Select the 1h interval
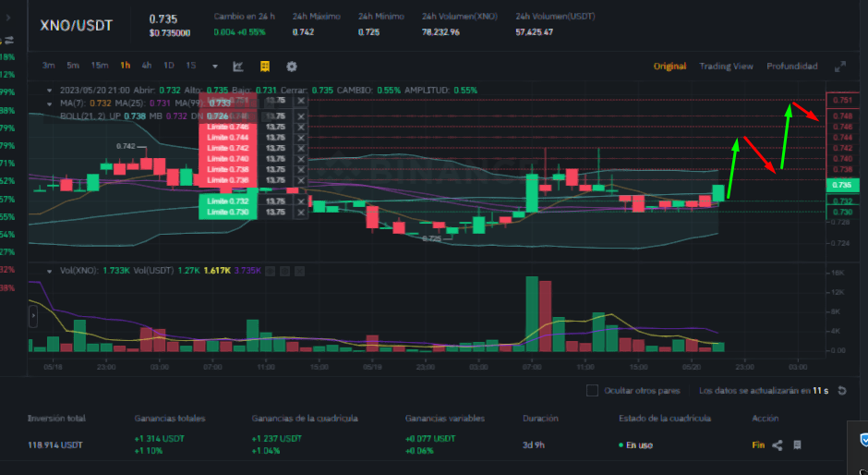This screenshot has width=868, height=475. coord(125,66)
